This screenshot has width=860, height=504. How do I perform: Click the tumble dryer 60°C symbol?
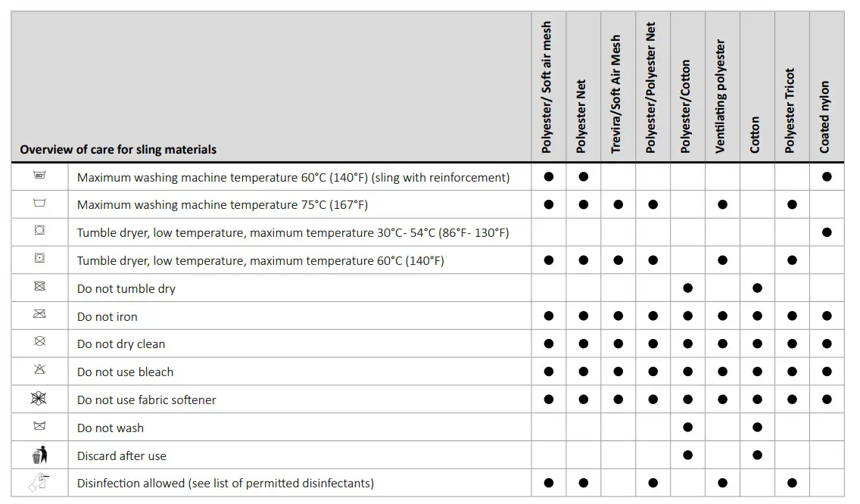[x=40, y=260]
